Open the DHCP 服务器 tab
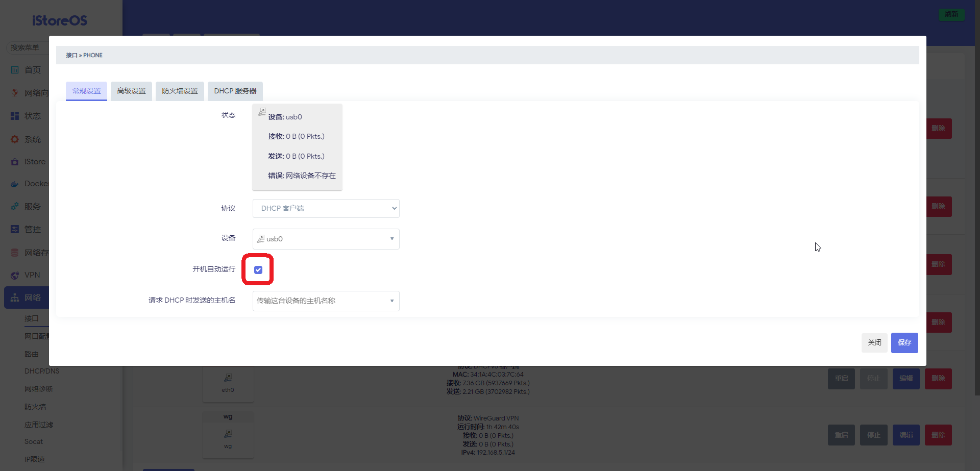Image resolution: width=980 pixels, height=471 pixels. click(x=235, y=91)
